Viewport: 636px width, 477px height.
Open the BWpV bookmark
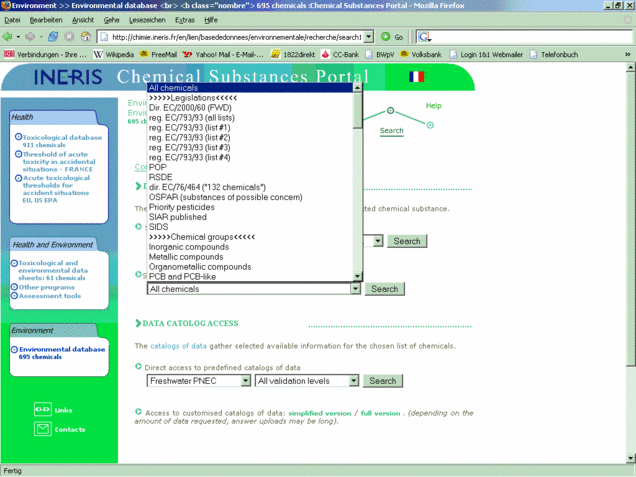pyautogui.click(x=380, y=54)
